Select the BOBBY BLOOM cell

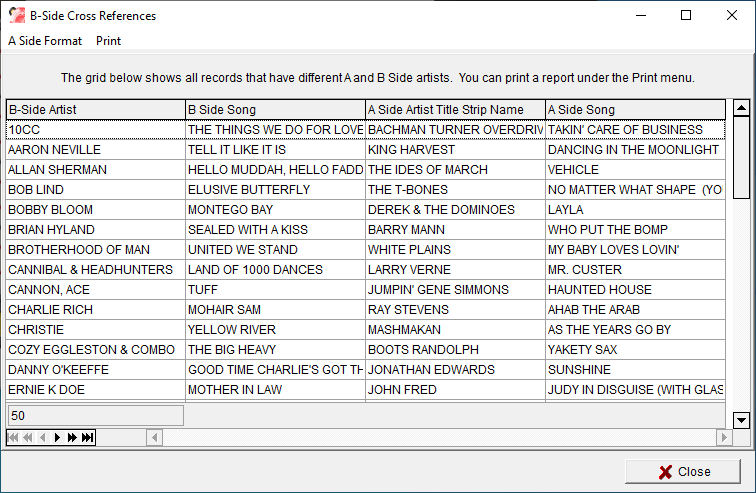click(x=95, y=210)
